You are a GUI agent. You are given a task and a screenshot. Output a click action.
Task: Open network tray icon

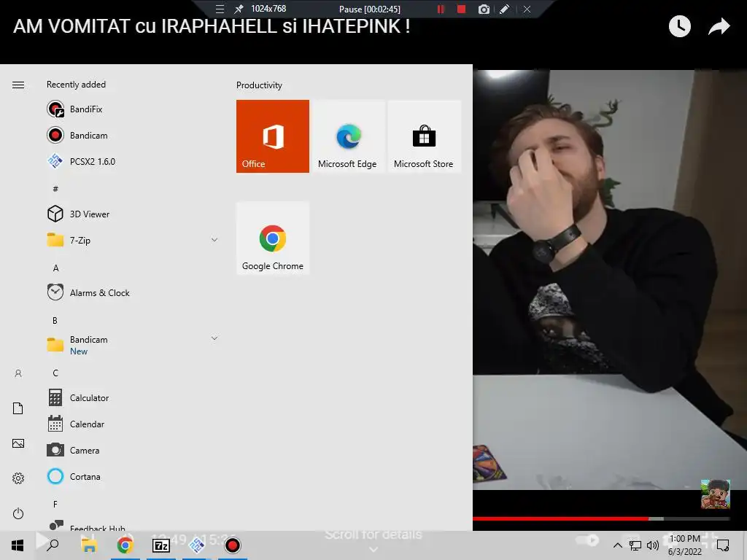tap(635, 545)
